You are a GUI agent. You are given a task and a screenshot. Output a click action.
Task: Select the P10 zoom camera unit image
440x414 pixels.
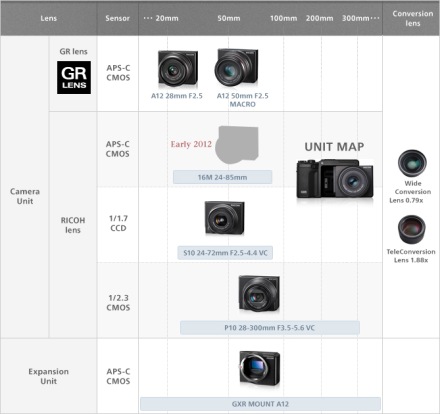click(259, 294)
